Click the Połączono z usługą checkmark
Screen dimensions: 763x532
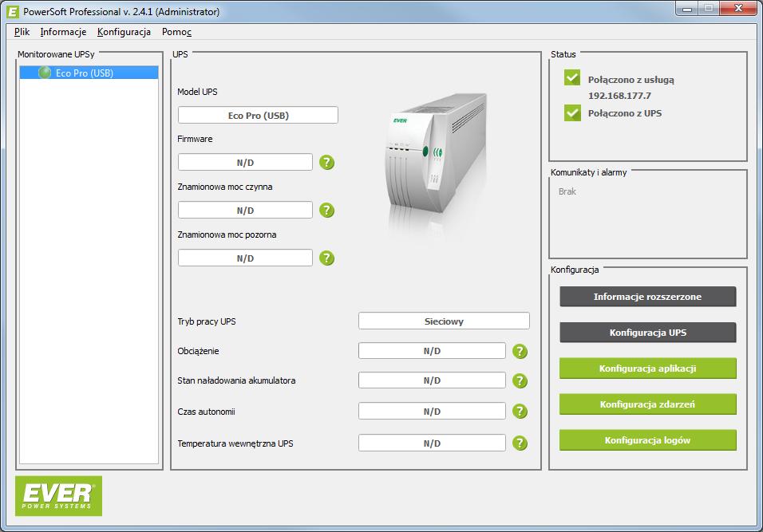[x=572, y=78]
